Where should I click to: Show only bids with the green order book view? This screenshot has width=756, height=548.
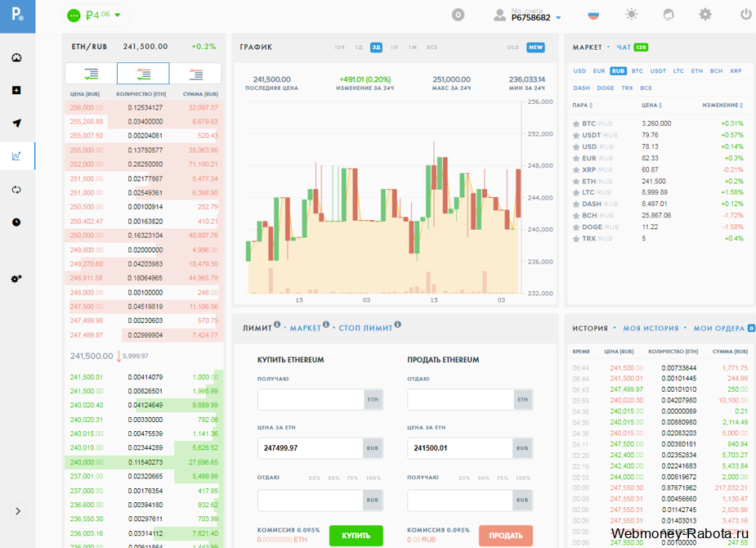click(91, 74)
